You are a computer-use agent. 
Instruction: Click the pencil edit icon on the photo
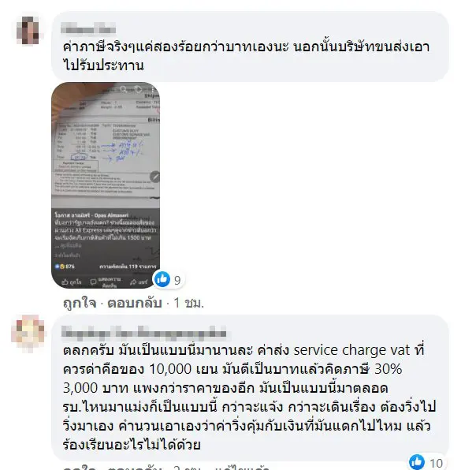[x=154, y=177]
